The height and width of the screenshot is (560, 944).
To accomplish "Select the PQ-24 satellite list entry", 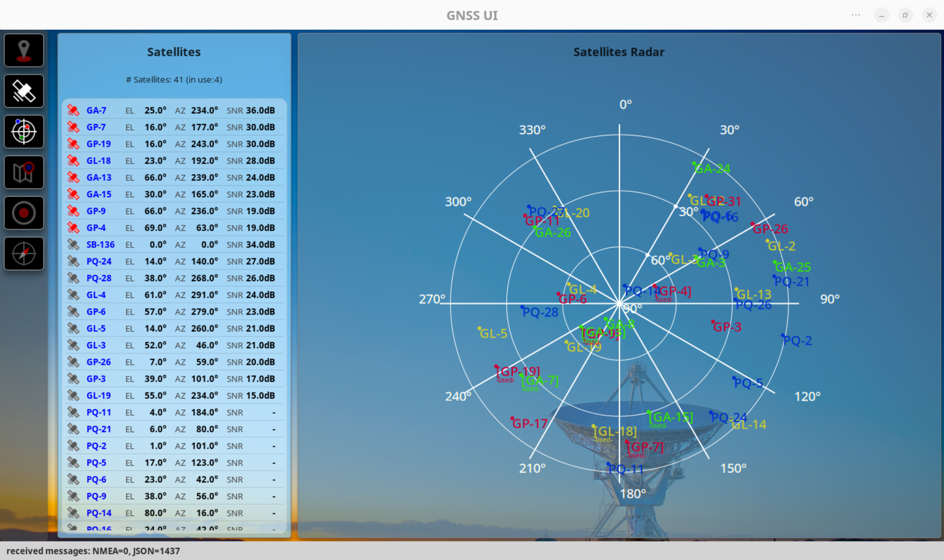I will point(174,261).
